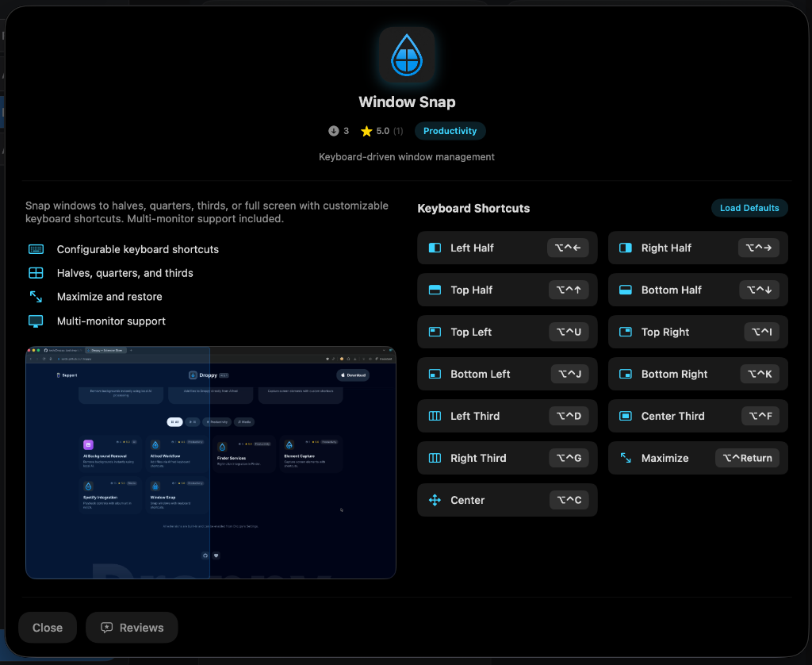
Task: Select the Productivity category tag
Action: tap(450, 131)
